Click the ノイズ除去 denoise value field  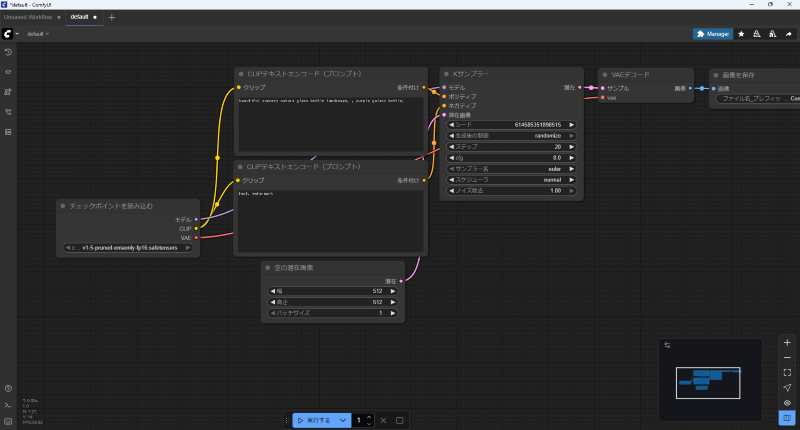coord(511,191)
